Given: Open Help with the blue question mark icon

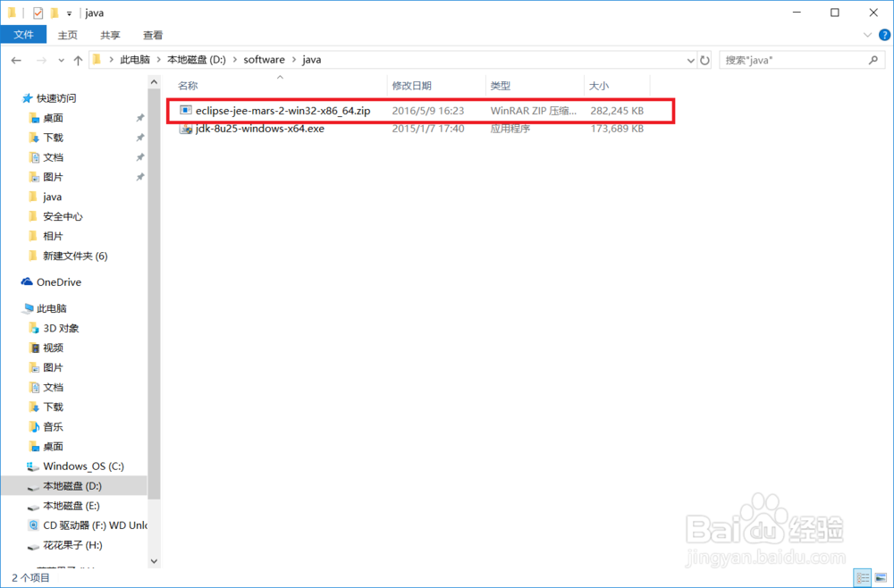Looking at the screenshot, I should 884,35.
